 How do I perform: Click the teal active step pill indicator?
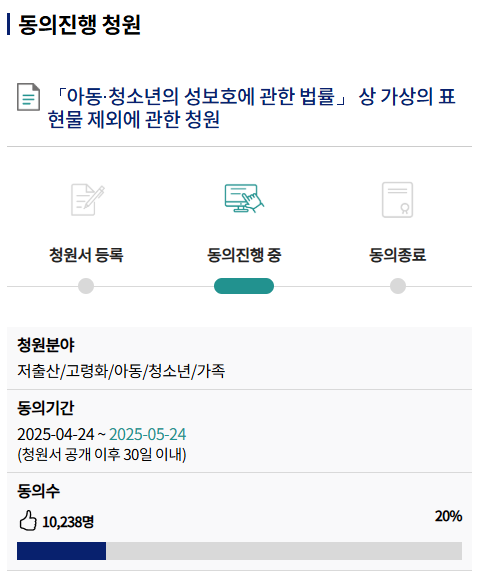[x=244, y=286]
